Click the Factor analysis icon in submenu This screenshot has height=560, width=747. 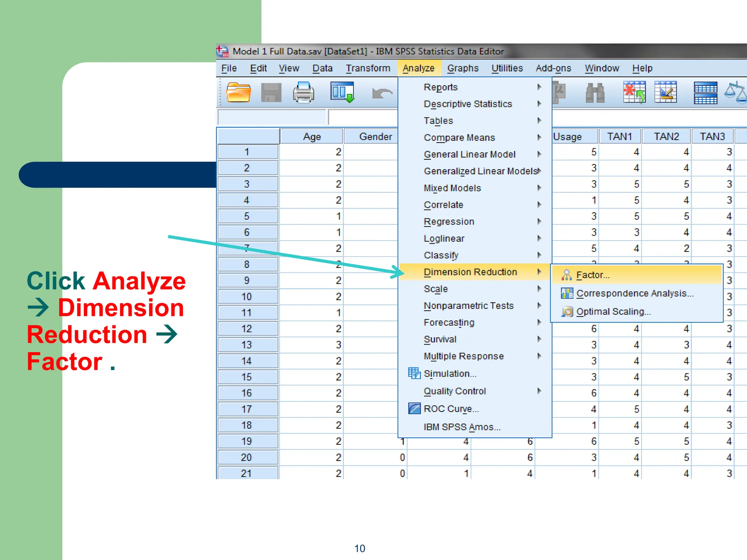(x=566, y=275)
